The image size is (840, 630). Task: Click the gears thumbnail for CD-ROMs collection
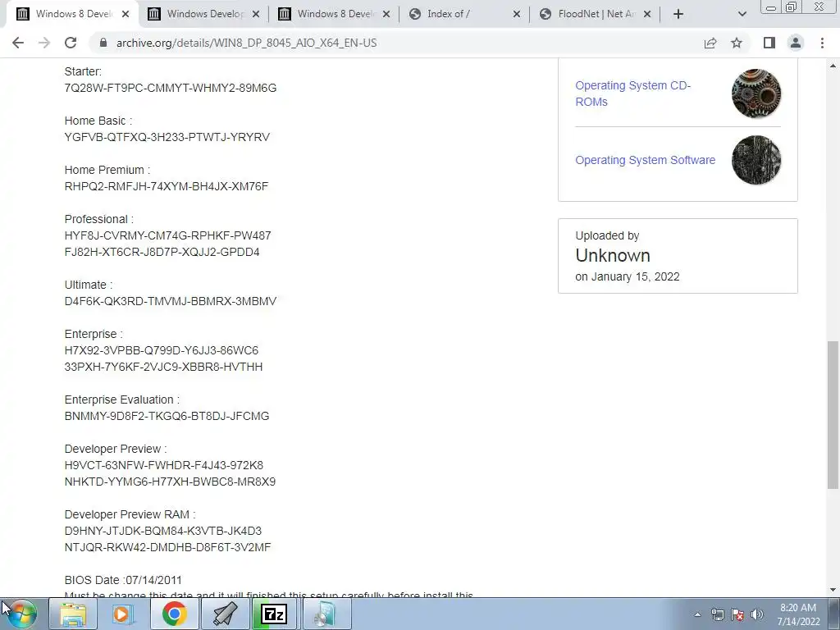click(x=756, y=94)
